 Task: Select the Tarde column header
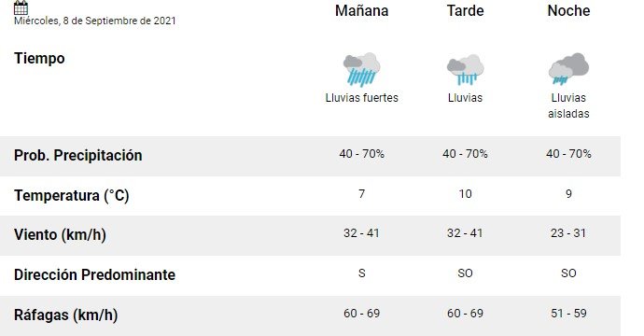[x=466, y=10]
